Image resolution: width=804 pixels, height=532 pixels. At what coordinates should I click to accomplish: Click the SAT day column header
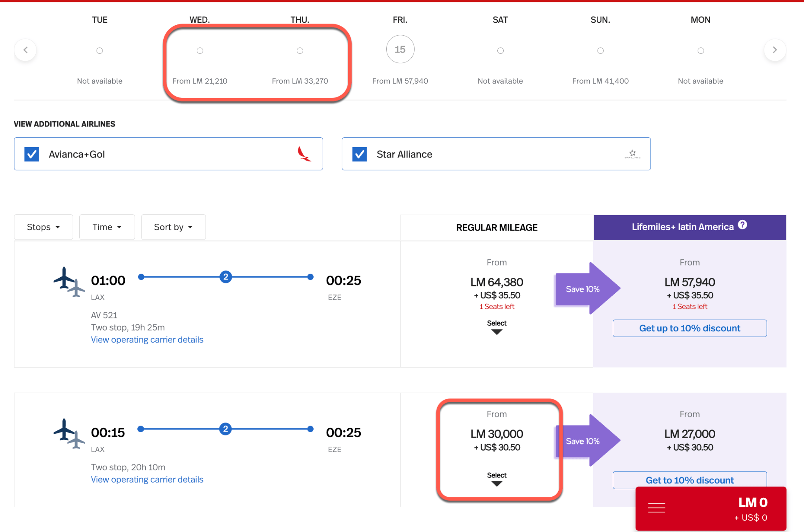coord(501,20)
